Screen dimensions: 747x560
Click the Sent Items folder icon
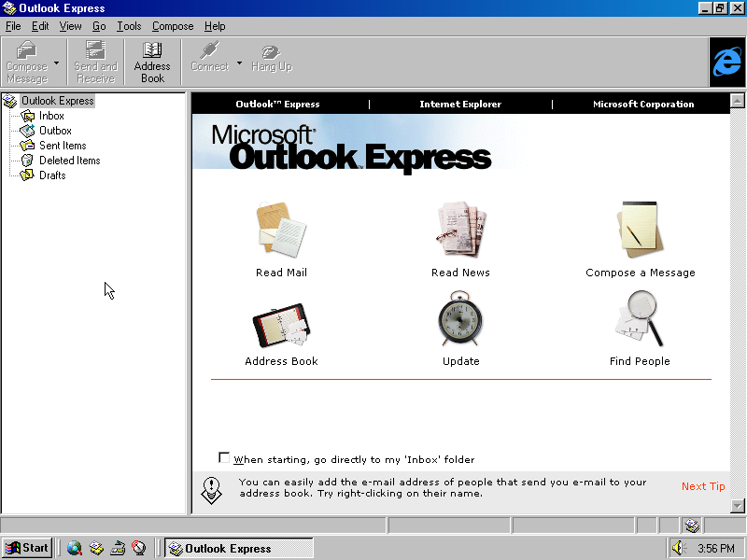[28, 146]
